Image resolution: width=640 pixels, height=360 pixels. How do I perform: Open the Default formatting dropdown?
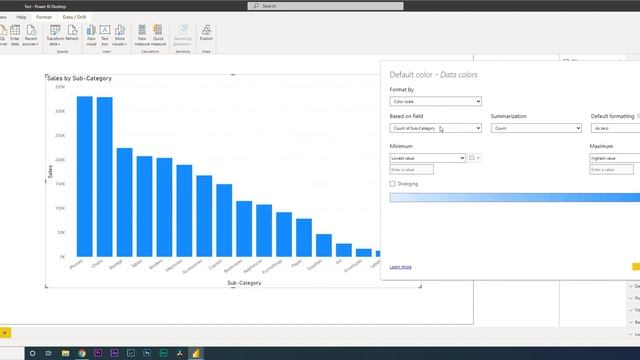pos(616,128)
